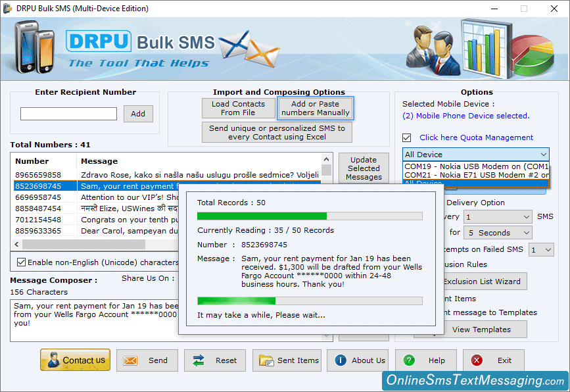Click Load Contacts From File button
This screenshot has height=392, width=570.
coord(238,108)
